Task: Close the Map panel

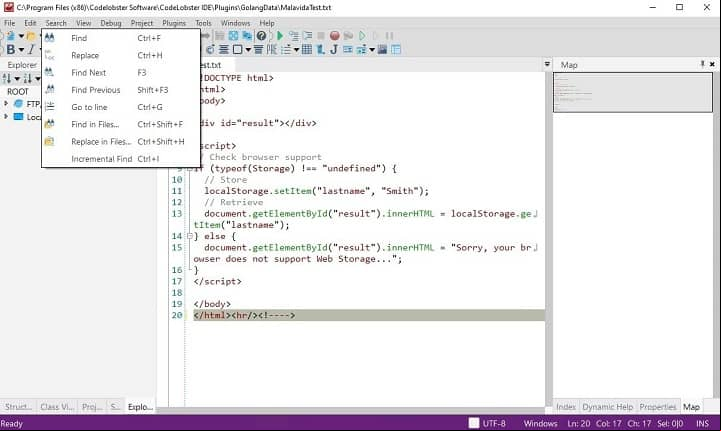Action: point(712,64)
